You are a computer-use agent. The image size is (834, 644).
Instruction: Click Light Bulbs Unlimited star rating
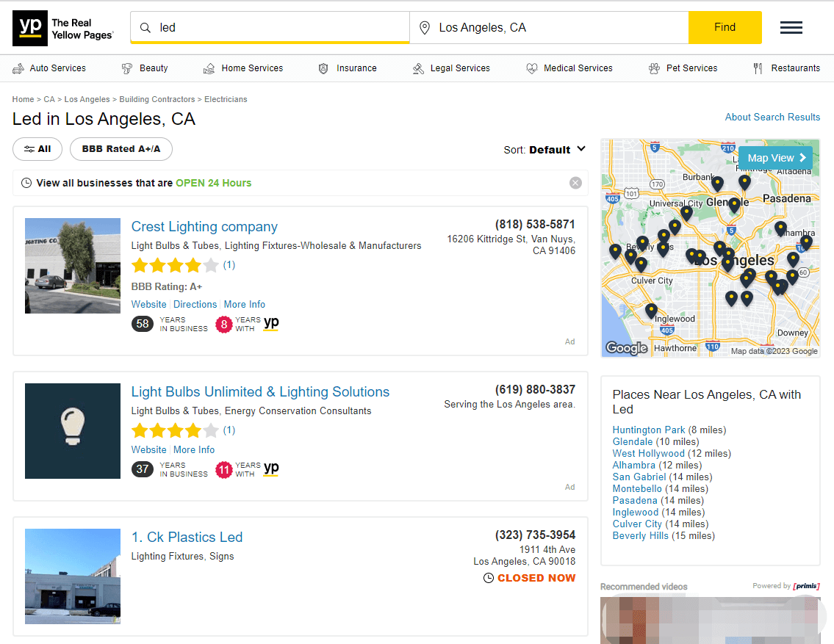coord(175,430)
